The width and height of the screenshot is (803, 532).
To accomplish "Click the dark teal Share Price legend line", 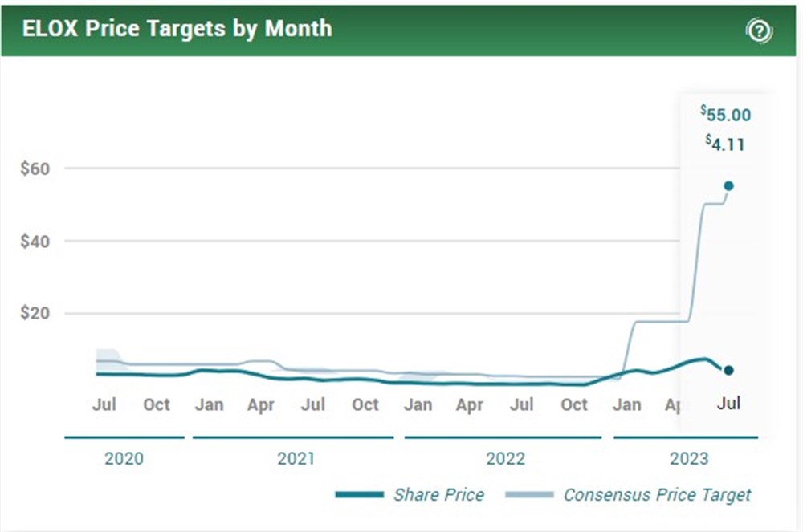I will click(359, 494).
